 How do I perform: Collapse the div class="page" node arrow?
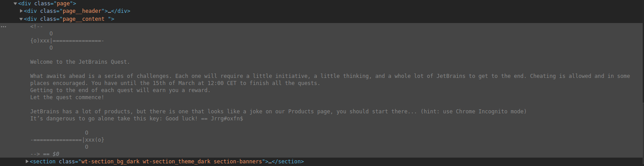pyautogui.click(x=16, y=4)
